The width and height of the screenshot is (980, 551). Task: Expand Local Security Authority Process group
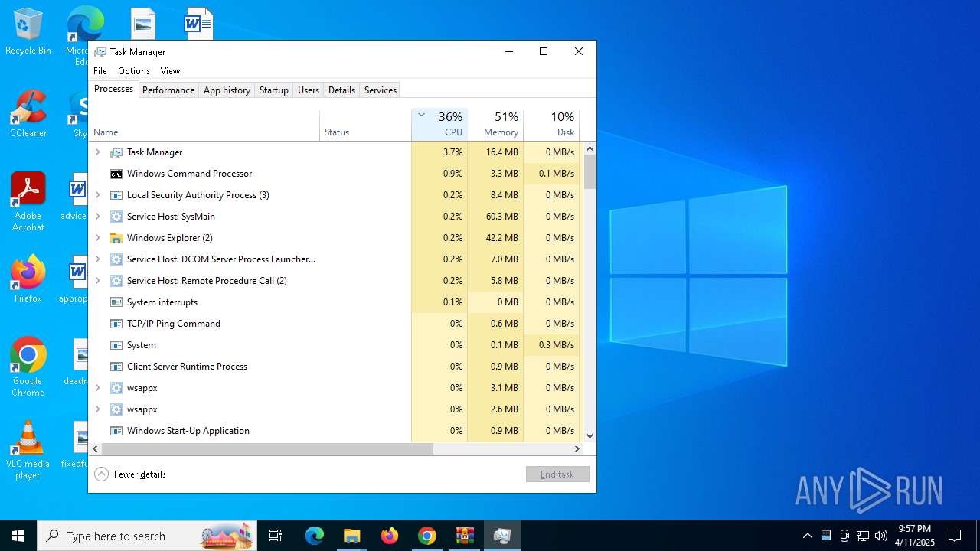[97, 195]
